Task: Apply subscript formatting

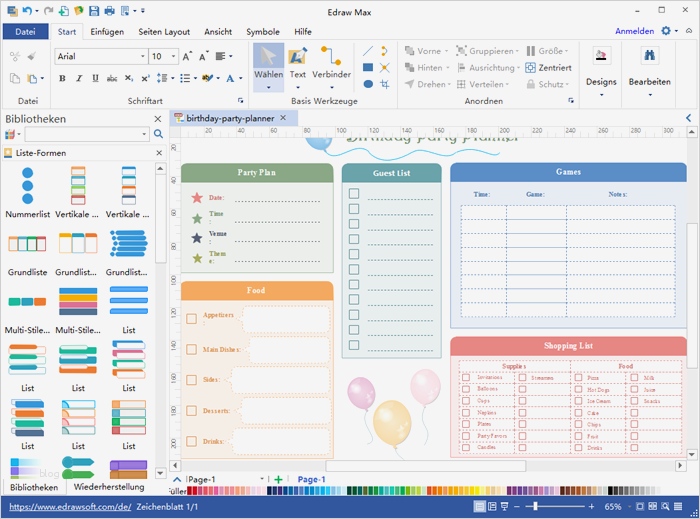Action: 129,79
